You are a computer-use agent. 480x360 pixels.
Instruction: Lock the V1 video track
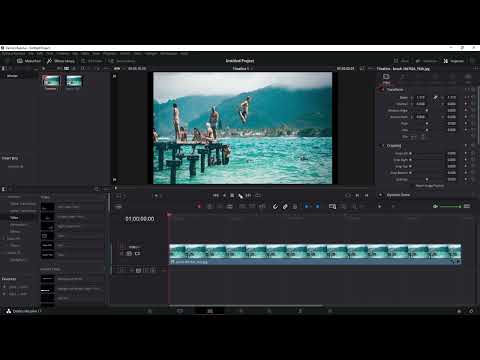[x=122, y=254]
